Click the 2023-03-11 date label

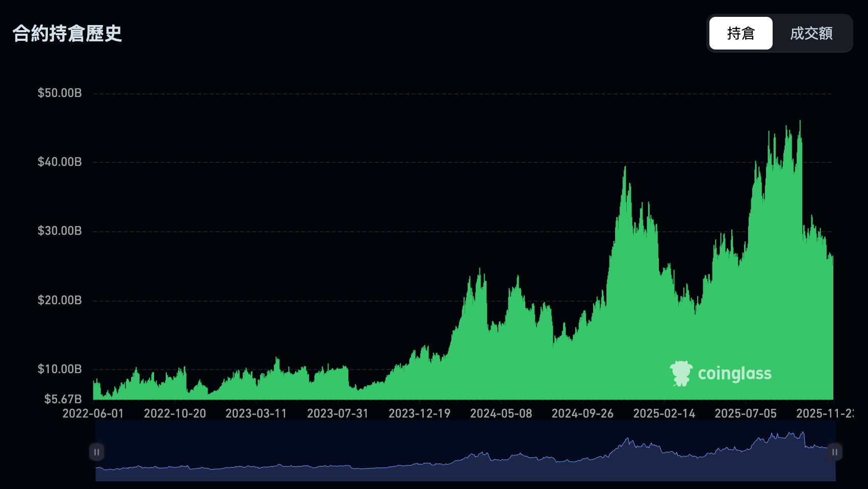[x=256, y=413]
